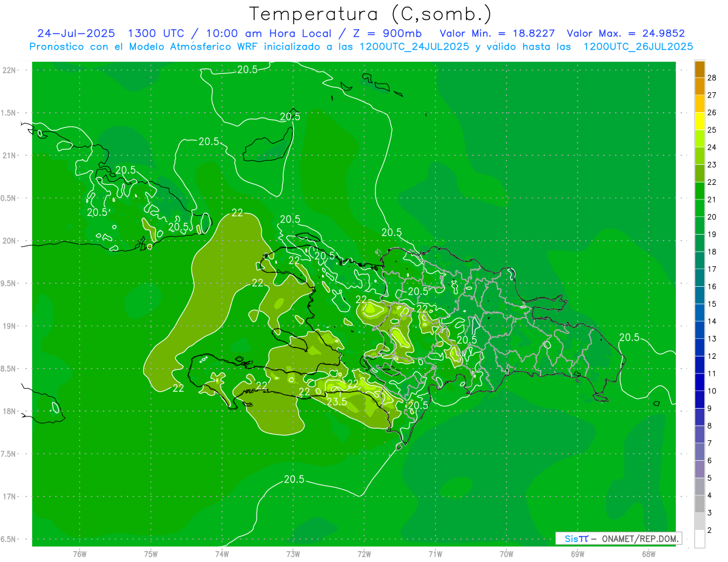Image resolution: width=728 pixels, height=562 pixels.
Task: Click the color scale value "26"
Action: tap(712, 113)
